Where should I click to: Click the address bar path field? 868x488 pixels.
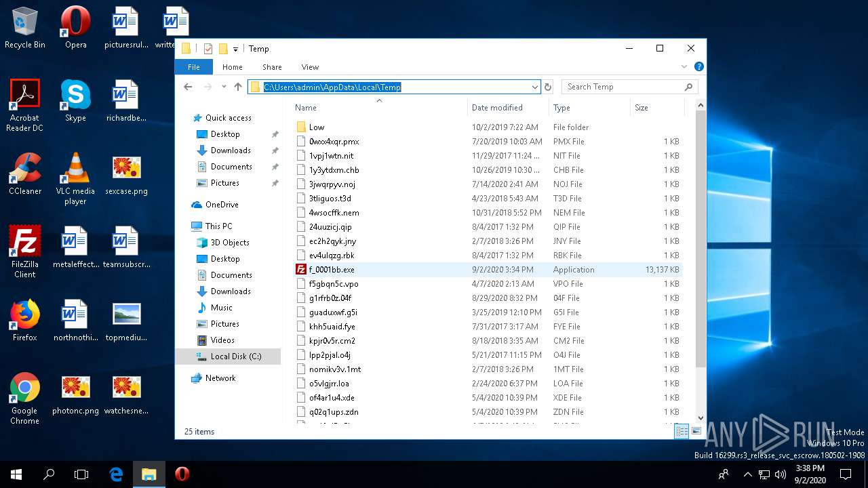pyautogui.click(x=393, y=87)
